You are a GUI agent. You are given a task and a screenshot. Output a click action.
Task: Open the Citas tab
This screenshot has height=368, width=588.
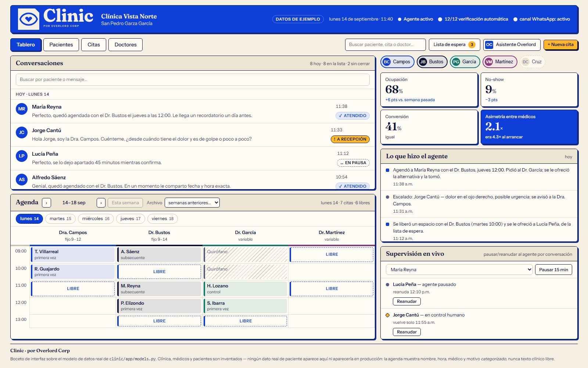(94, 45)
